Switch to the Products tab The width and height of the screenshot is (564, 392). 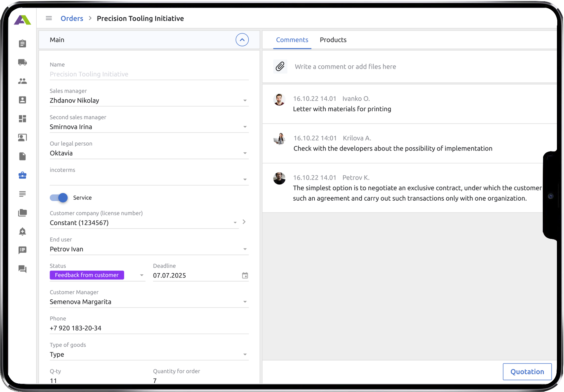[x=333, y=40]
